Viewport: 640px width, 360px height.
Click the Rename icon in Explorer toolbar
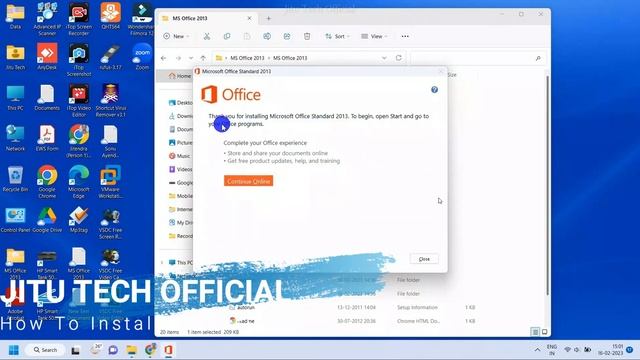coord(267,36)
